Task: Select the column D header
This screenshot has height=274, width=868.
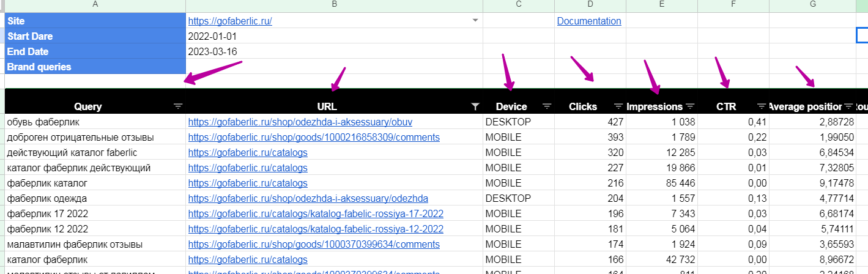Action: coord(590,6)
